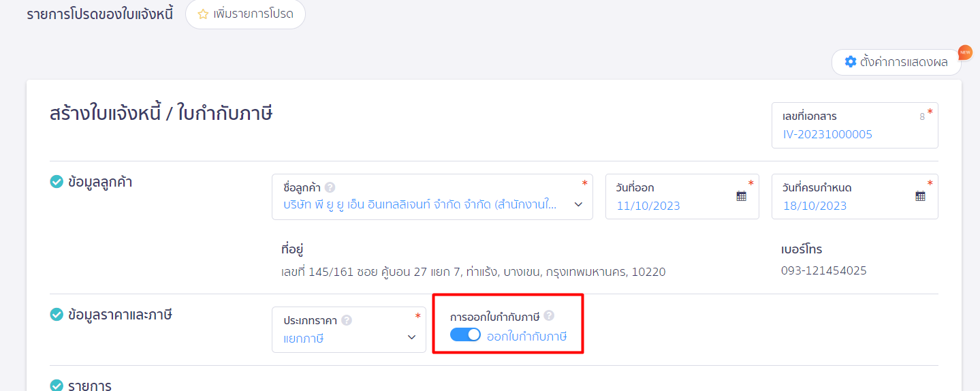Disable the ออกใบกำกับภาษี toggle switch
Viewport: 980px width, 391px height.
(x=465, y=335)
